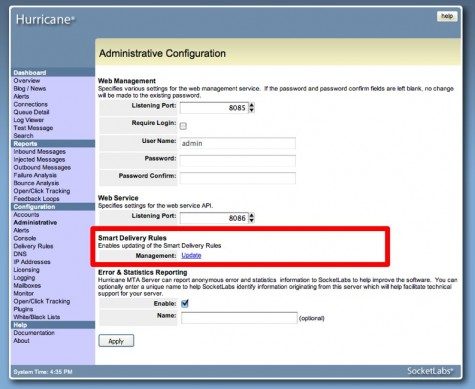Increase Web Service listening port 8086
This screenshot has height=389, width=475.
pos(252,215)
